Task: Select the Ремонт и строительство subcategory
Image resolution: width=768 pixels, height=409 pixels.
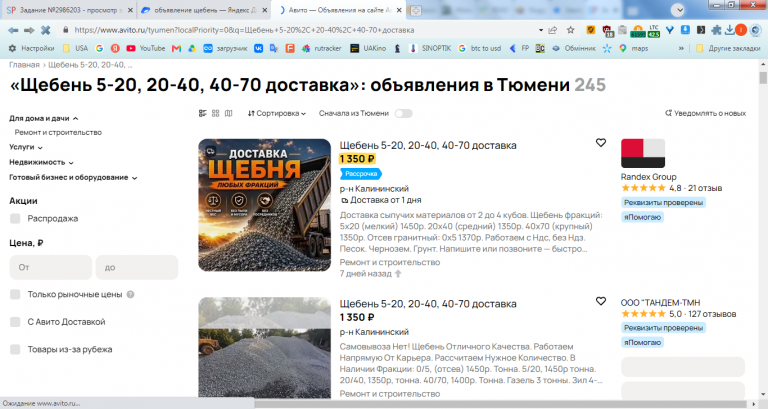Action: click(x=58, y=132)
